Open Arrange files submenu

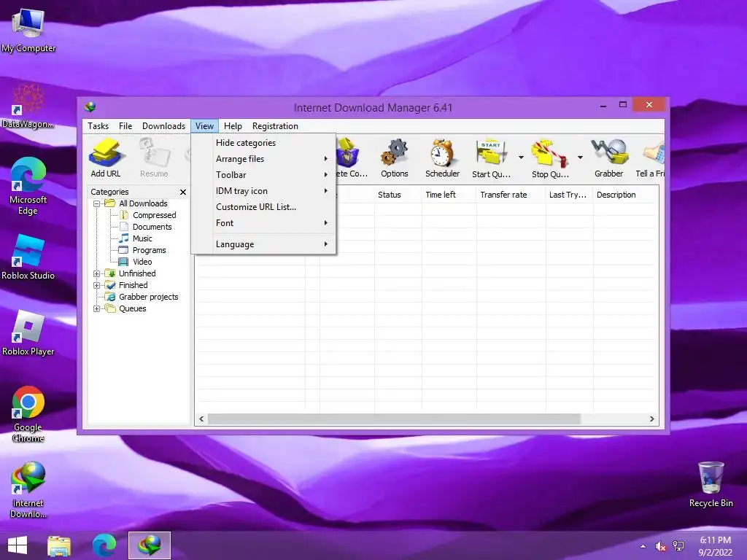click(x=263, y=159)
